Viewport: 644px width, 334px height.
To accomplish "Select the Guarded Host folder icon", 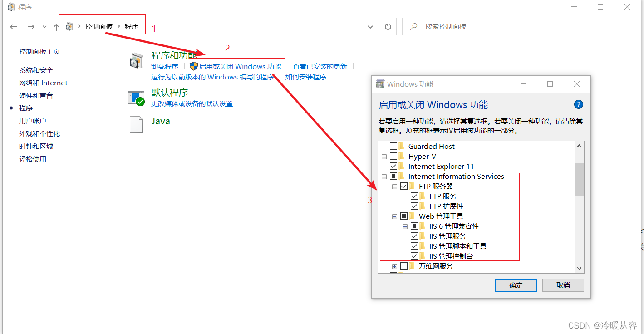I will [x=402, y=147].
